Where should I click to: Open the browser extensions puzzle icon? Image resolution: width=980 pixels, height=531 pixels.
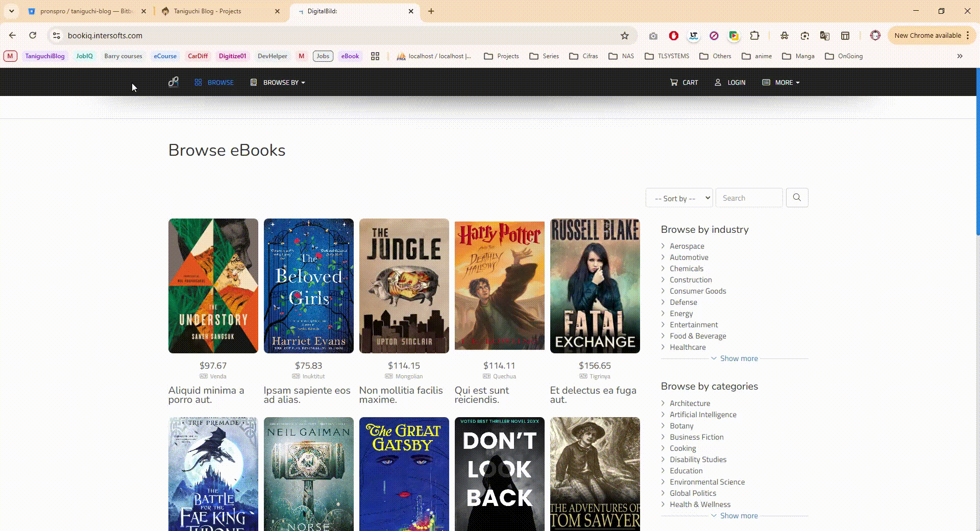point(754,36)
